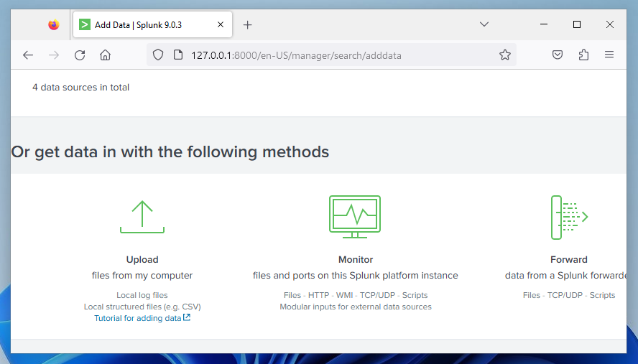Open the Firefox application menu
Image resolution: width=638 pixels, height=364 pixels.
click(x=609, y=55)
